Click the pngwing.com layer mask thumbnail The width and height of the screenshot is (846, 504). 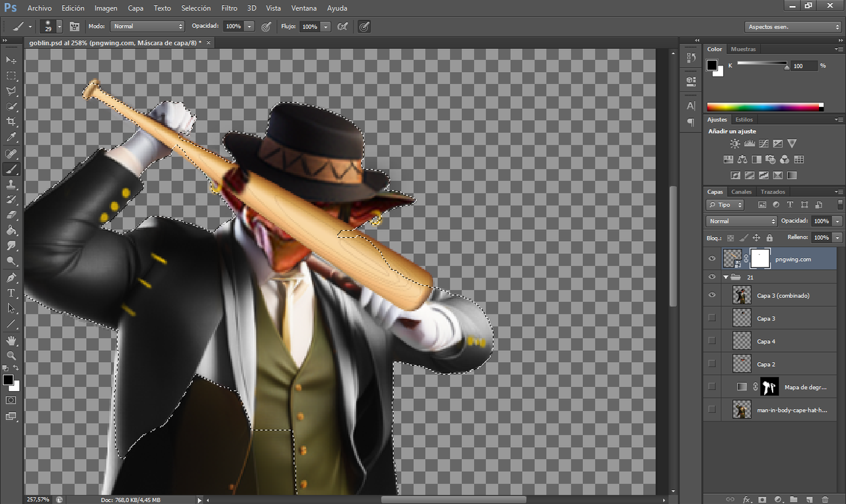761,259
